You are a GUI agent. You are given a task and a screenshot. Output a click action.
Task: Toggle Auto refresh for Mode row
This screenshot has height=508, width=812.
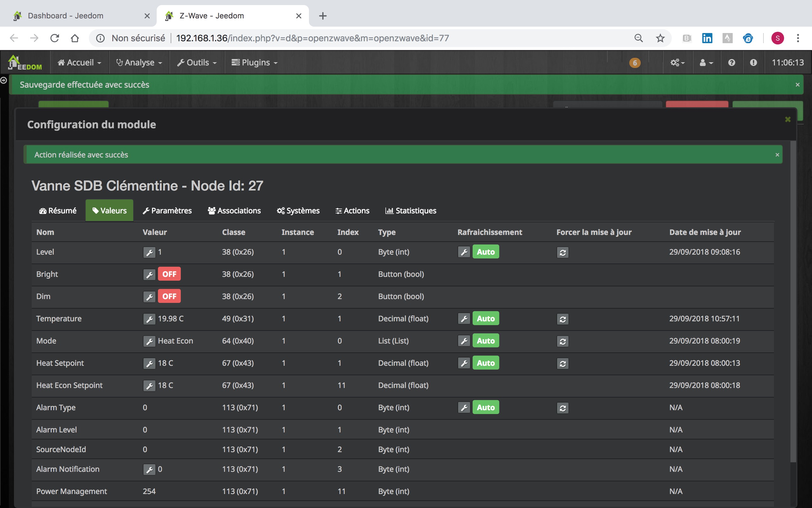pos(486,341)
